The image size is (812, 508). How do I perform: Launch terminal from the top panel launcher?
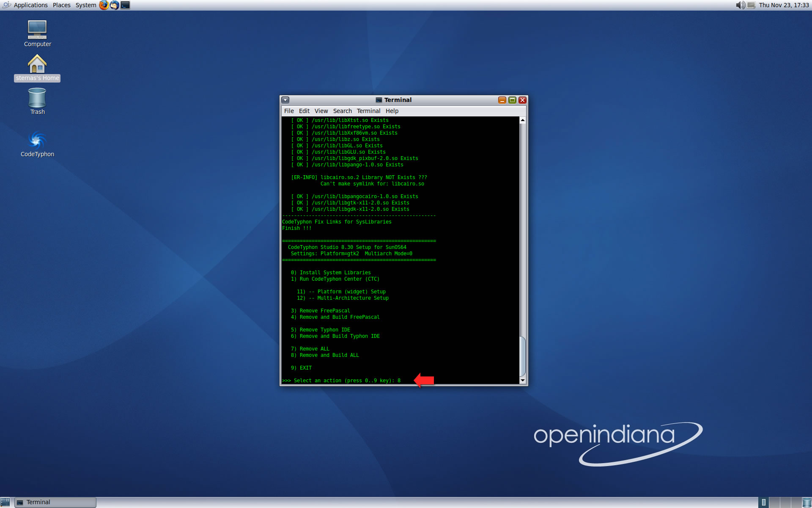coord(125,5)
